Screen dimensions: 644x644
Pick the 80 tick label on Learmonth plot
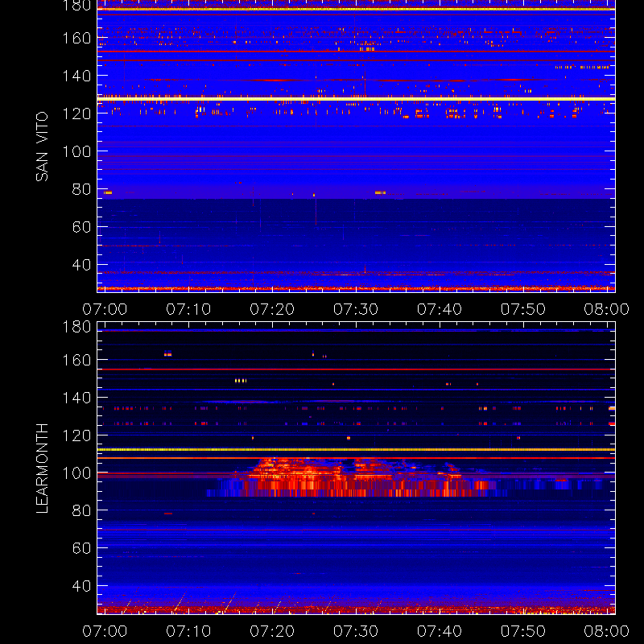click(81, 510)
